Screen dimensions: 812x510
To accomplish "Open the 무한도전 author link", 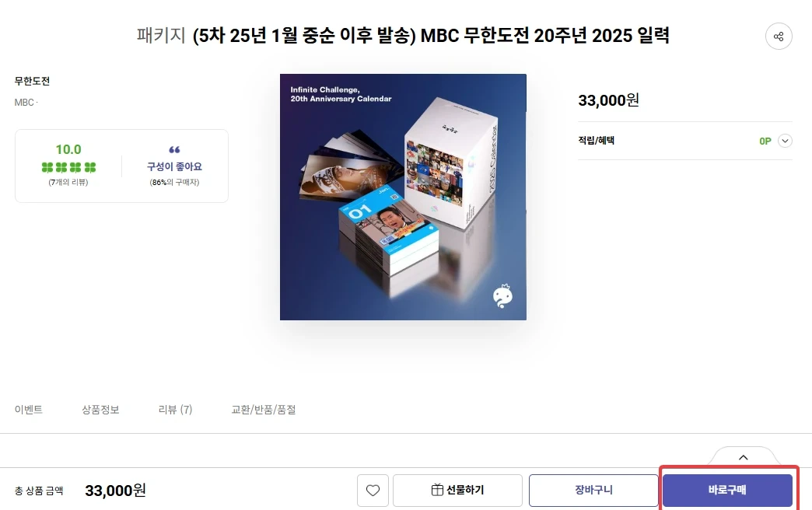I will [32, 82].
